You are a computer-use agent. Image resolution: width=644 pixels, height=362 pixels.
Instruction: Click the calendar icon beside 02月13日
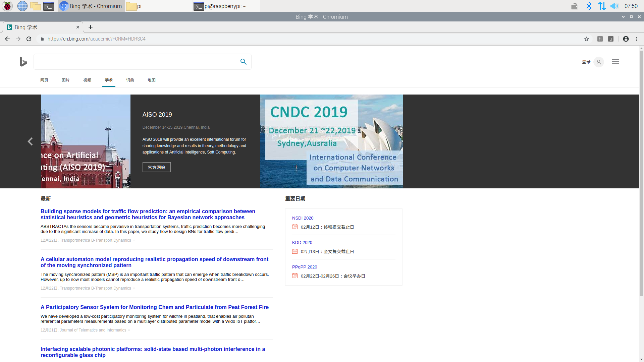click(295, 251)
